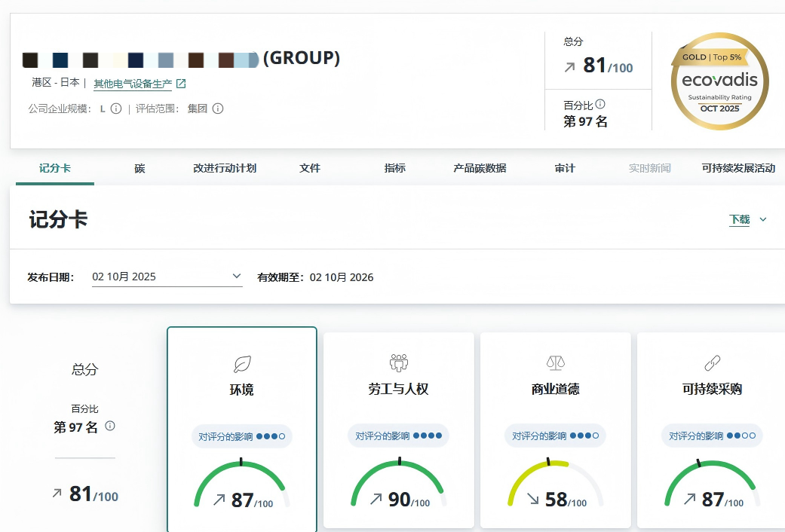Screen dimensions: 785x532
Task: Click the dark blue color swatch in company logo row
Action: click(59, 59)
